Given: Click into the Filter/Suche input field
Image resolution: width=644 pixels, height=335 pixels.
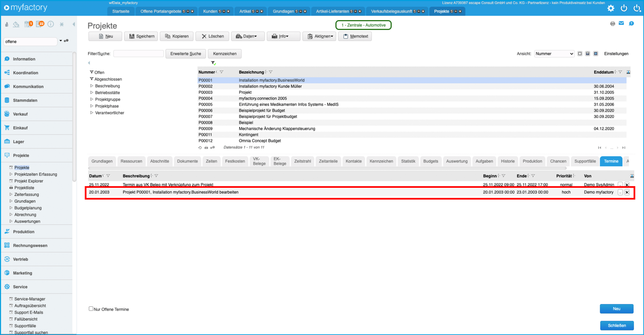Looking at the screenshot, I should point(138,54).
